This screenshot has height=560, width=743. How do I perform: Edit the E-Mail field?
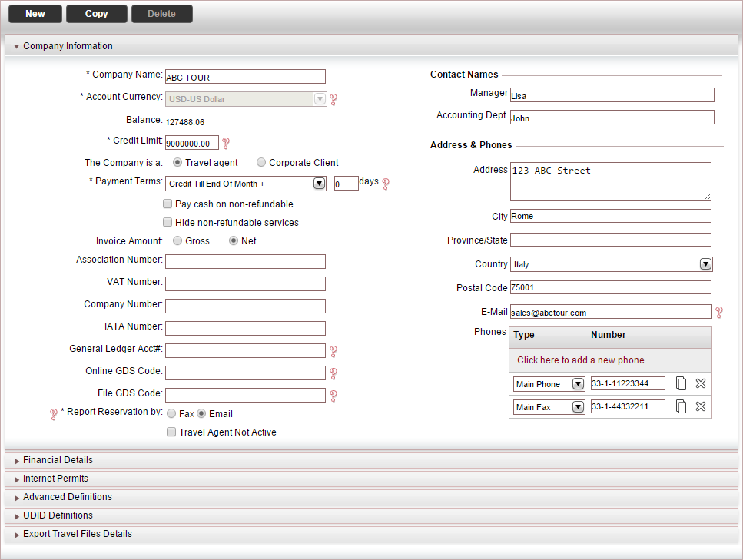pos(612,312)
